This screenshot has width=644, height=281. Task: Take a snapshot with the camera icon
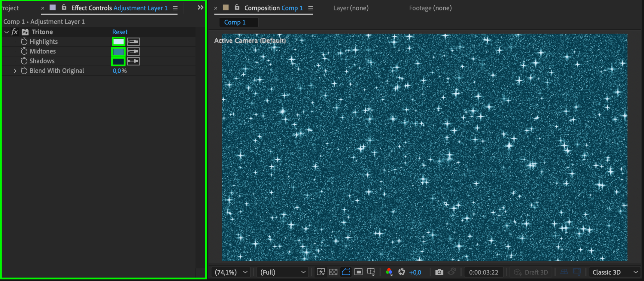(439, 272)
